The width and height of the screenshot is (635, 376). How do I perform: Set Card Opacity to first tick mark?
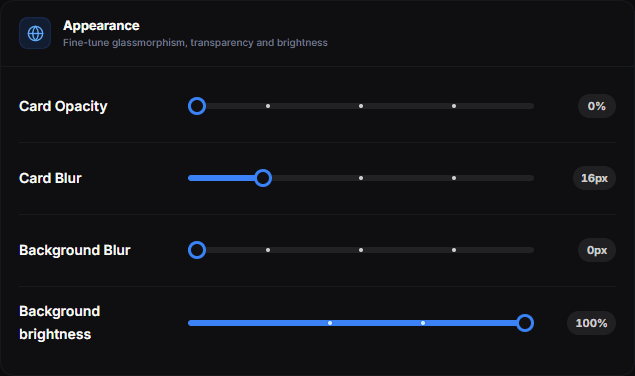click(x=268, y=106)
